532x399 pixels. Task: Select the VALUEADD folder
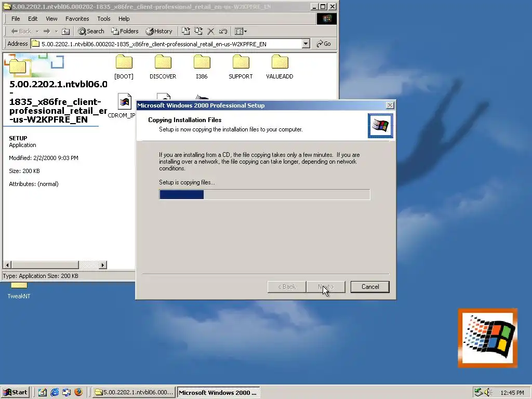point(280,67)
